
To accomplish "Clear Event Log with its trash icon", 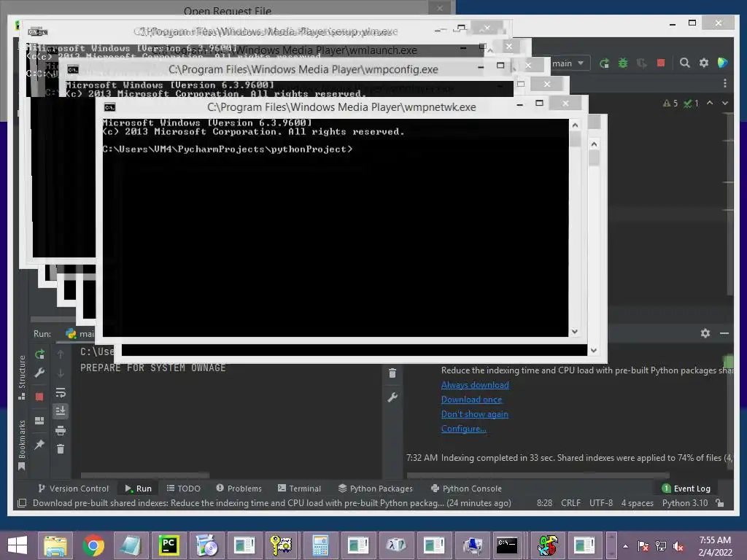I will pos(392,373).
